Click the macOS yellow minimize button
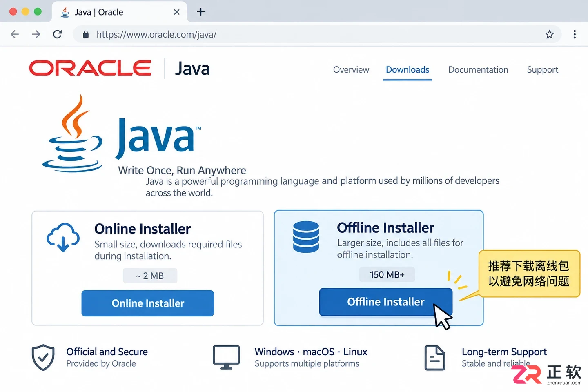Screen dimensions: 588x392 [x=25, y=11]
